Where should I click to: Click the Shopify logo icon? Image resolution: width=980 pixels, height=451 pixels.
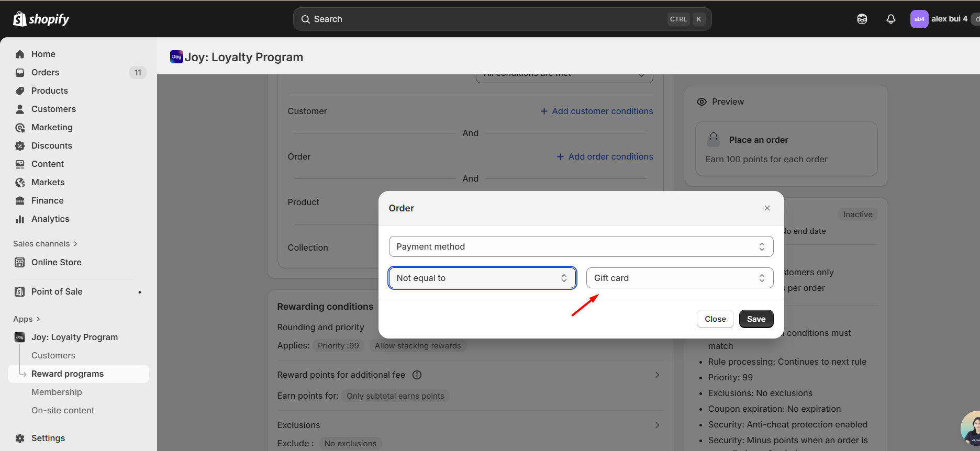point(20,19)
